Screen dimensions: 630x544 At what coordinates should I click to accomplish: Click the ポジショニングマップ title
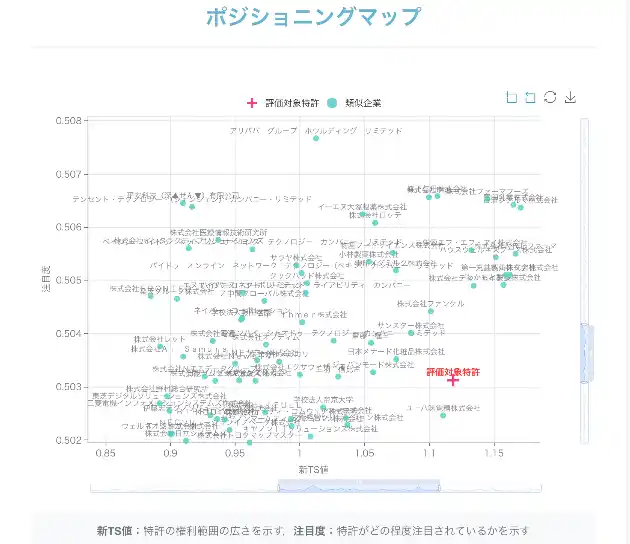click(314, 17)
